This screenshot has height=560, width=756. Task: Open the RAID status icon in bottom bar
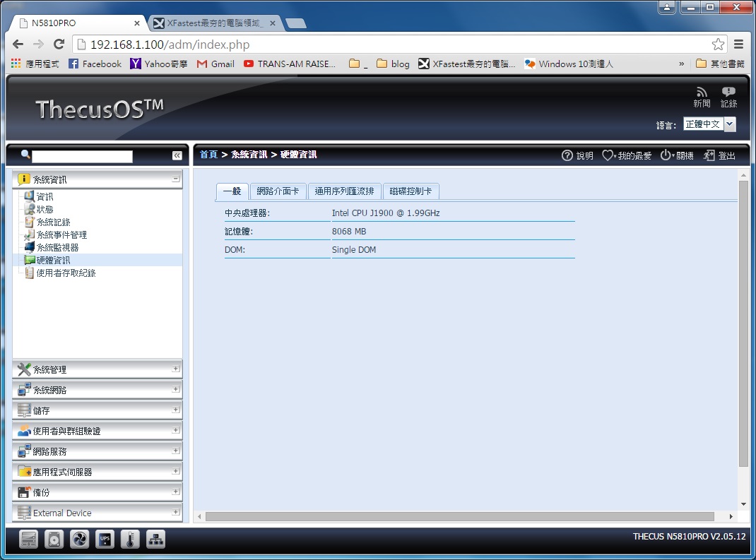pyautogui.click(x=28, y=540)
